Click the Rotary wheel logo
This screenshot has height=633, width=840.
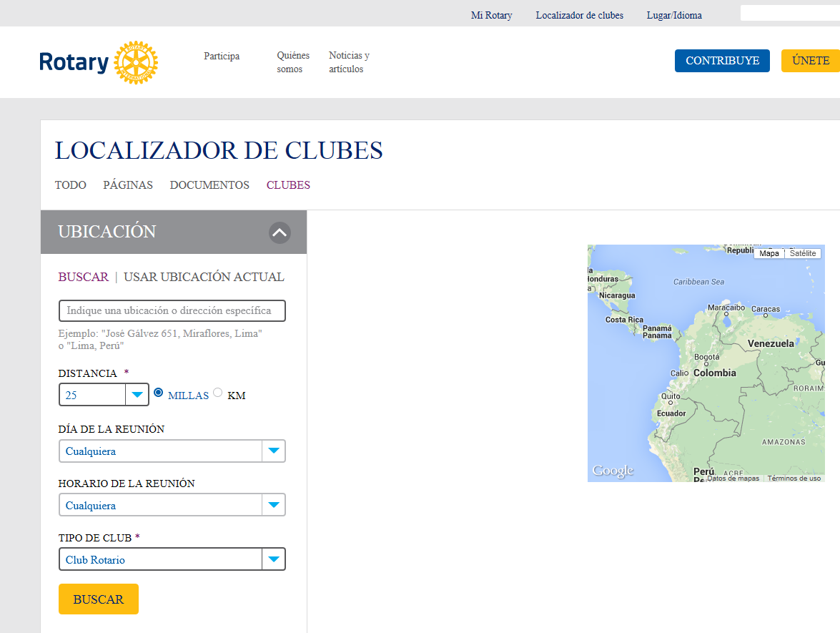[136, 62]
